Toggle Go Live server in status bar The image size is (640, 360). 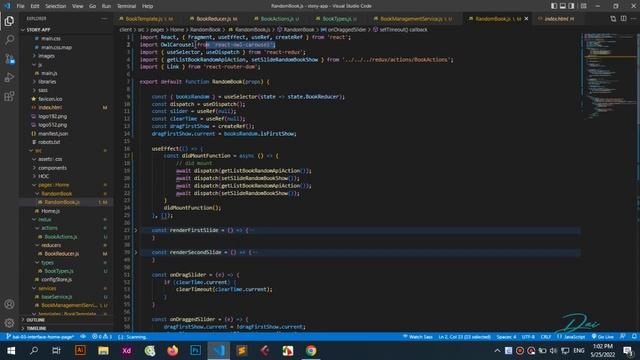[602, 337]
